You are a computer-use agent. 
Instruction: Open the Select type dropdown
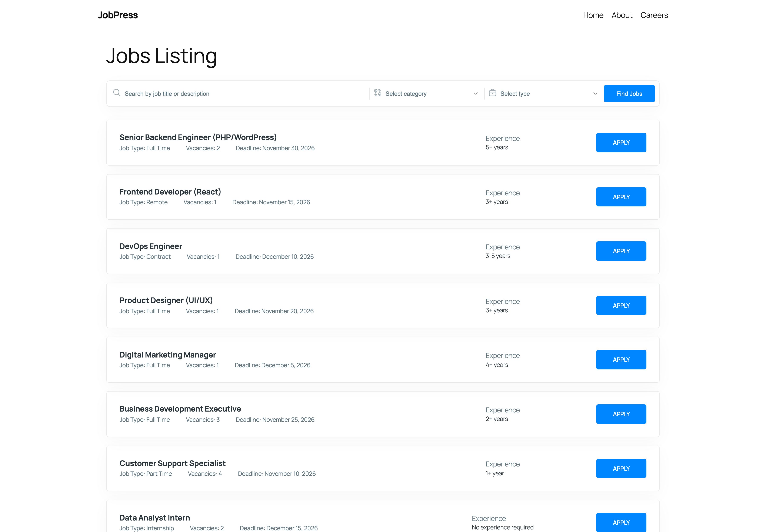544,94
